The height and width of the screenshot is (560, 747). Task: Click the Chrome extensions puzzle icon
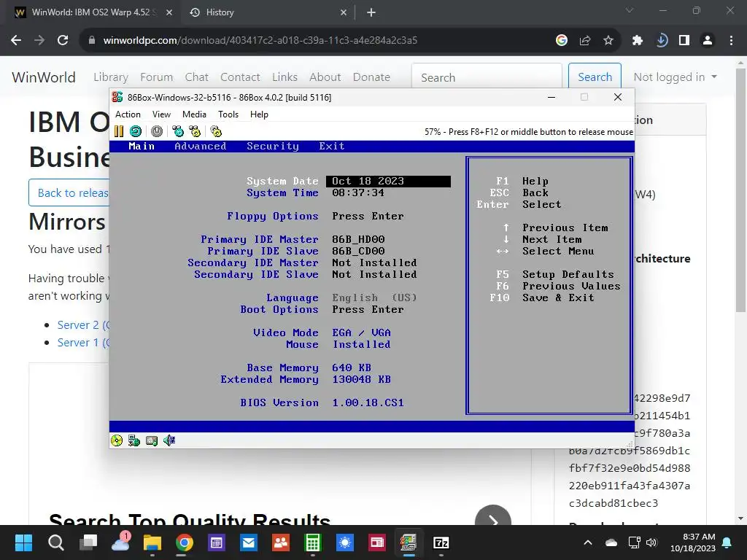tap(637, 41)
